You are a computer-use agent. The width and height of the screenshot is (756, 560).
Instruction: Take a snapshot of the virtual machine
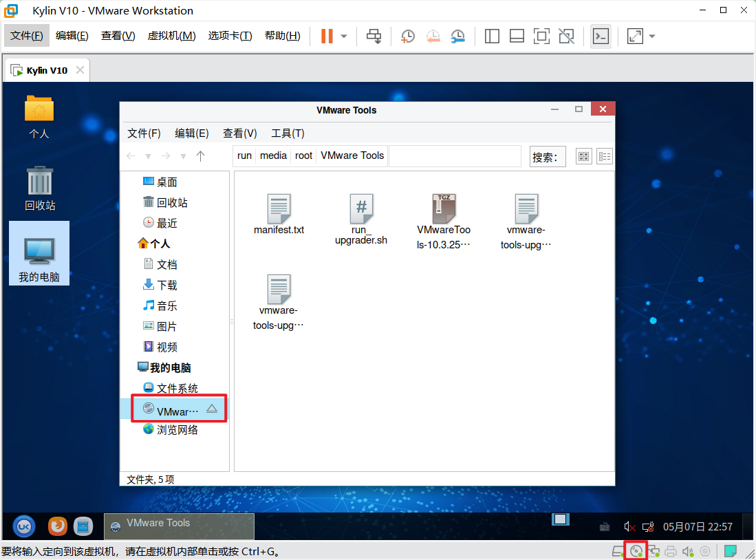[407, 36]
